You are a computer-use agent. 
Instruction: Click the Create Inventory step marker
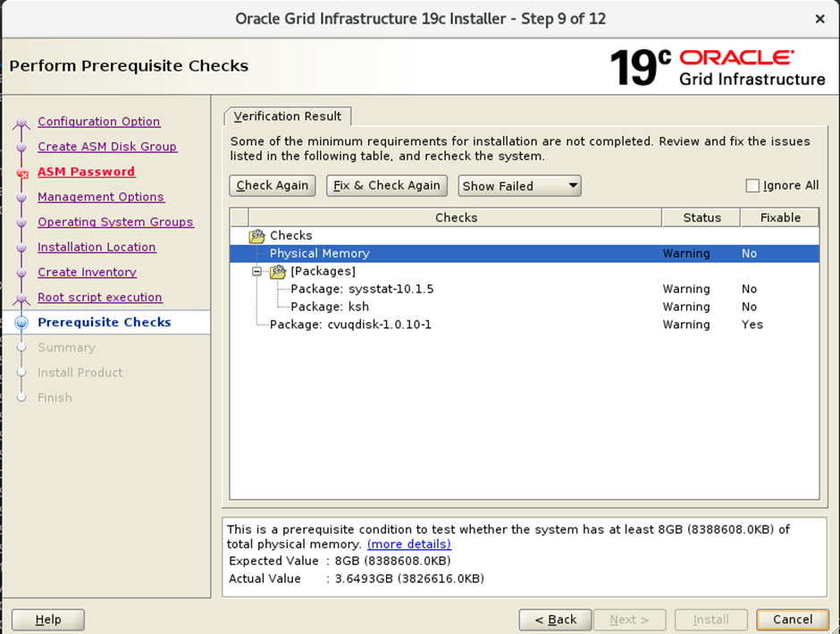[21, 273]
